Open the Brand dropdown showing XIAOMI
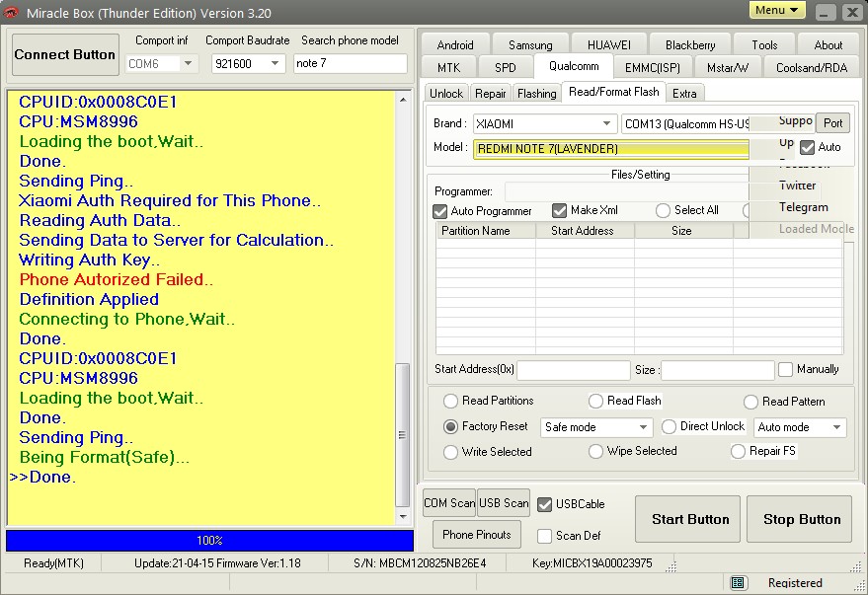 (606, 123)
